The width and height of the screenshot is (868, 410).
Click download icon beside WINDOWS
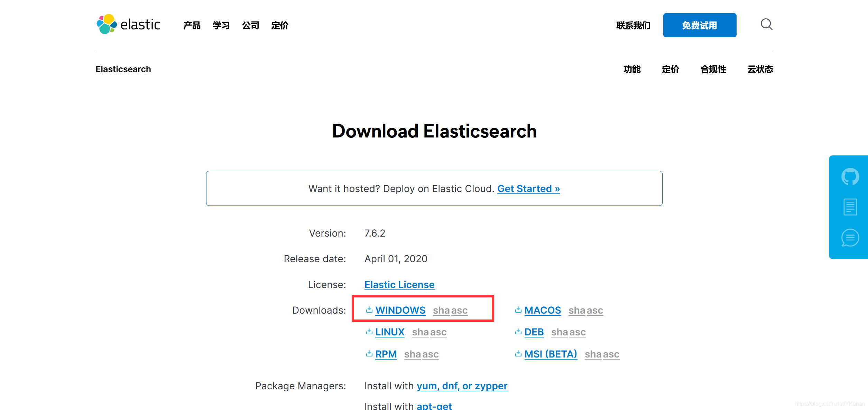(x=369, y=310)
